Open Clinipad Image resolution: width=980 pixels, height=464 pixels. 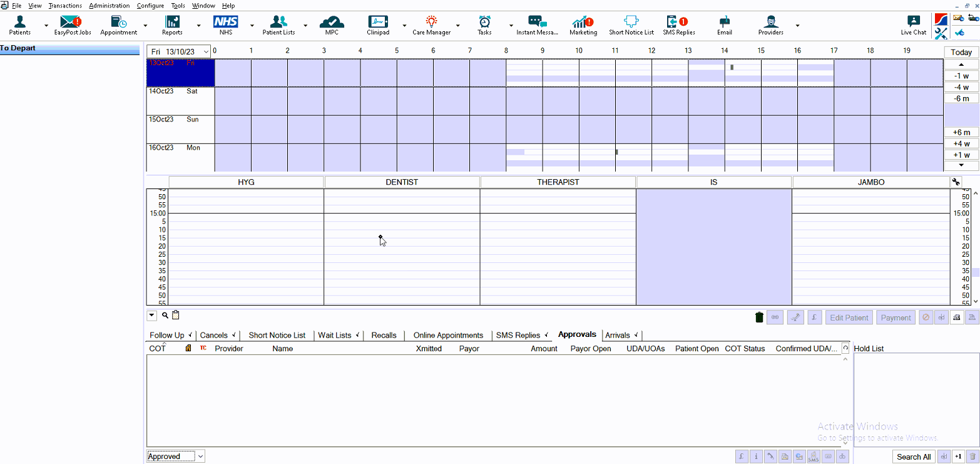(378, 25)
